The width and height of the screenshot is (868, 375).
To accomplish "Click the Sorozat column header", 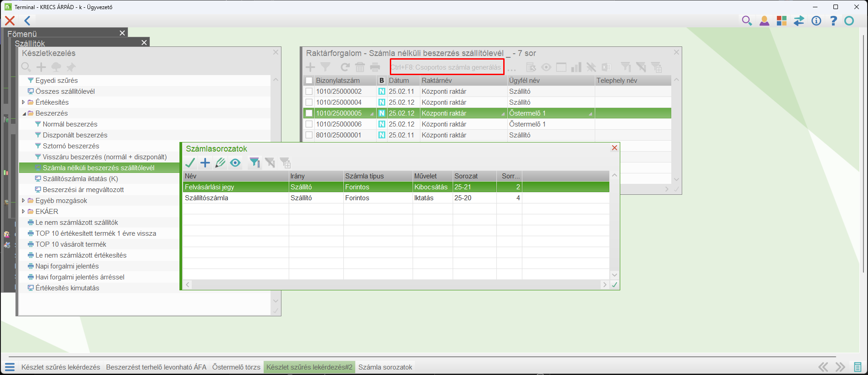I will point(475,176).
